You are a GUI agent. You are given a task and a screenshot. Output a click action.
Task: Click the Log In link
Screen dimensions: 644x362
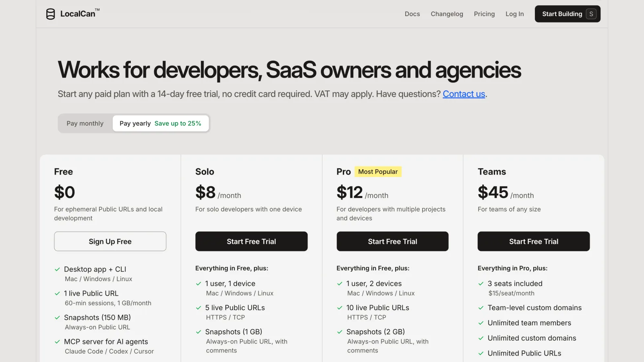514,14
